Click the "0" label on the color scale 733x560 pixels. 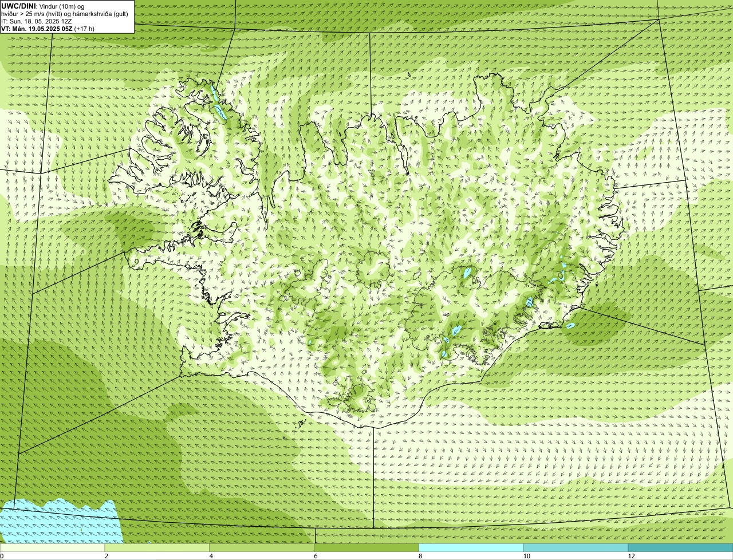tap(2, 556)
